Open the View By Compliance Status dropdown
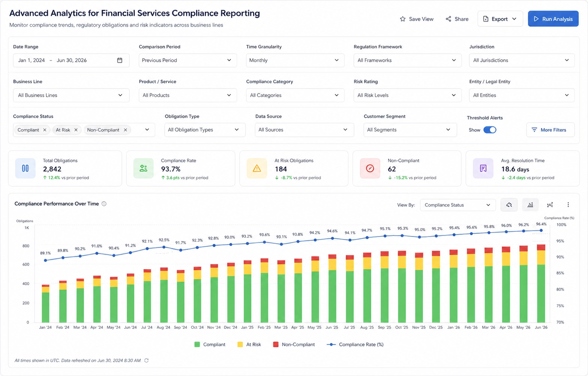This screenshot has width=588, height=376. point(457,205)
